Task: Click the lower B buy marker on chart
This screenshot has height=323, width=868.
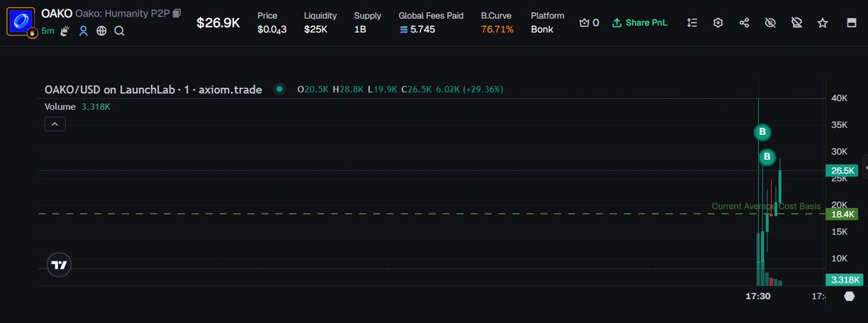Action: pos(768,157)
